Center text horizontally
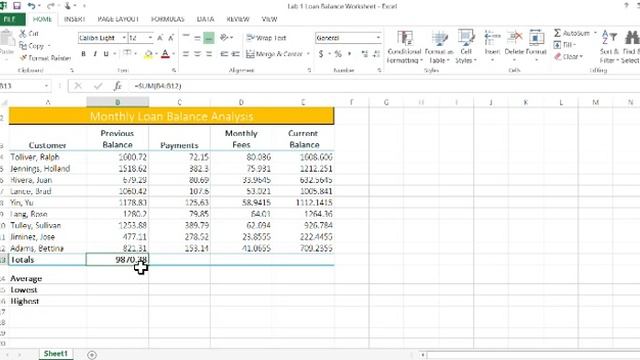This screenshot has width=640, height=360. 197,54
